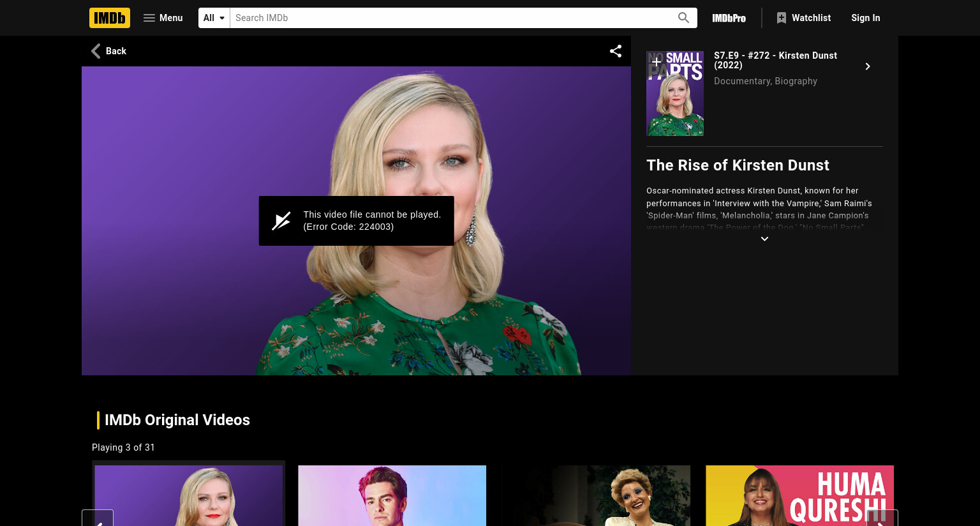The height and width of the screenshot is (526, 980).
Task: Select the Huma Qureshi video thumbnail
Action: [x=799, y=495]
